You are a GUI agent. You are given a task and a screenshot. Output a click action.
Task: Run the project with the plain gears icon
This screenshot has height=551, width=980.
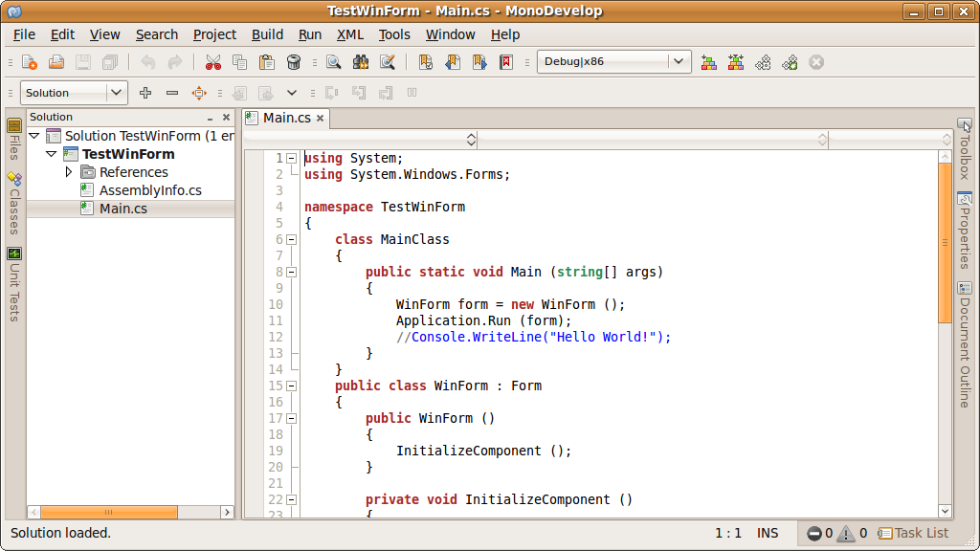(x=763, y=62)
